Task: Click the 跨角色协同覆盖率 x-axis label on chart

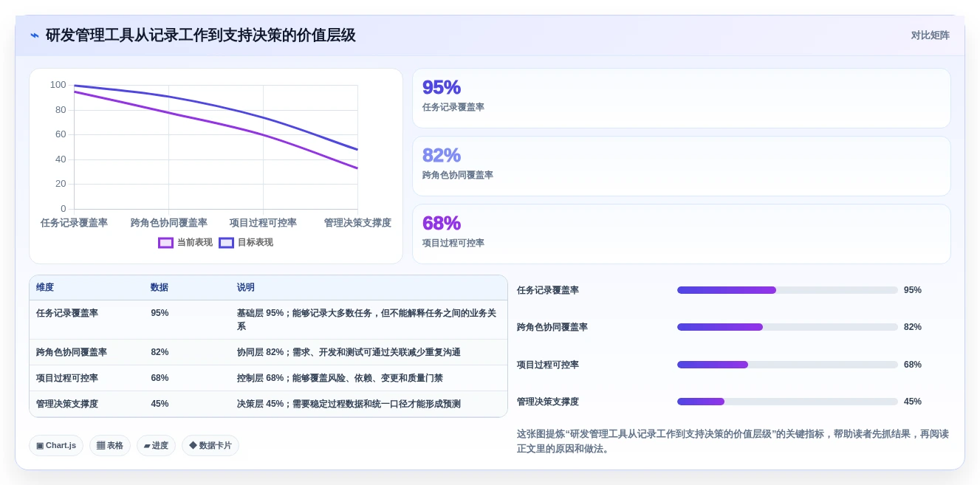Action: 169,223
